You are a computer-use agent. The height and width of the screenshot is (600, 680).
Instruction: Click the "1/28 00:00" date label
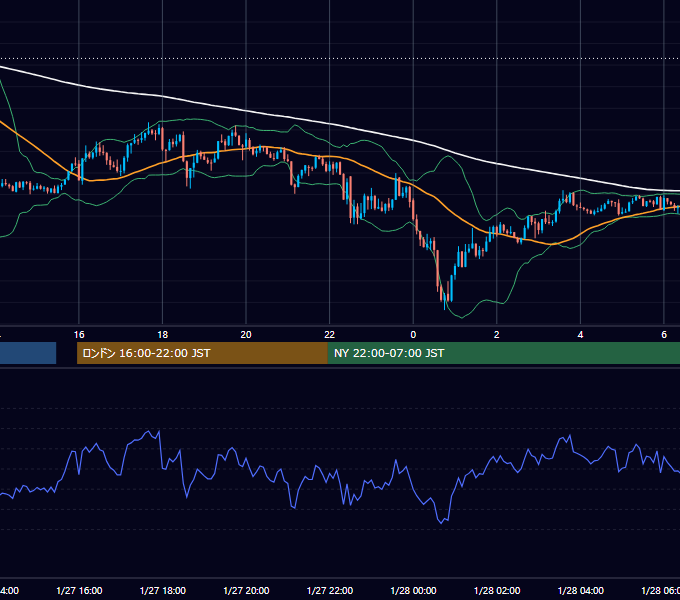pos(413,590)
